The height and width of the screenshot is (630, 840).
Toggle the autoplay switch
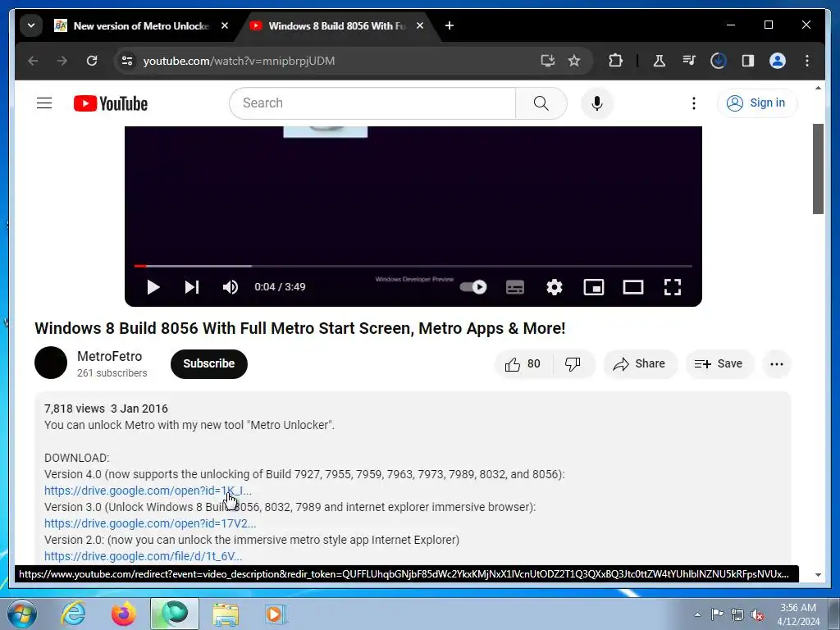click(473, 287)
